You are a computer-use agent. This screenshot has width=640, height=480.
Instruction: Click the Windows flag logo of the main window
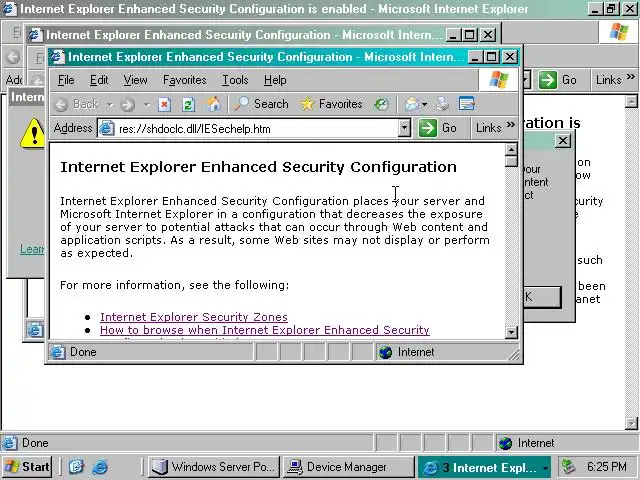pyautogui.click(x=619, y=32)
